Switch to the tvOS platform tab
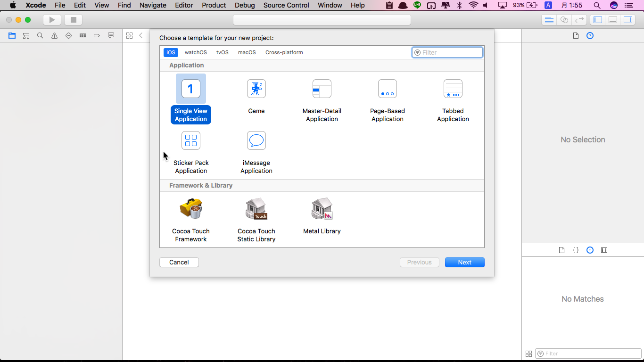The height and width of the screenshot is (362, 644). pyautogui.click(x=223, y=52)
